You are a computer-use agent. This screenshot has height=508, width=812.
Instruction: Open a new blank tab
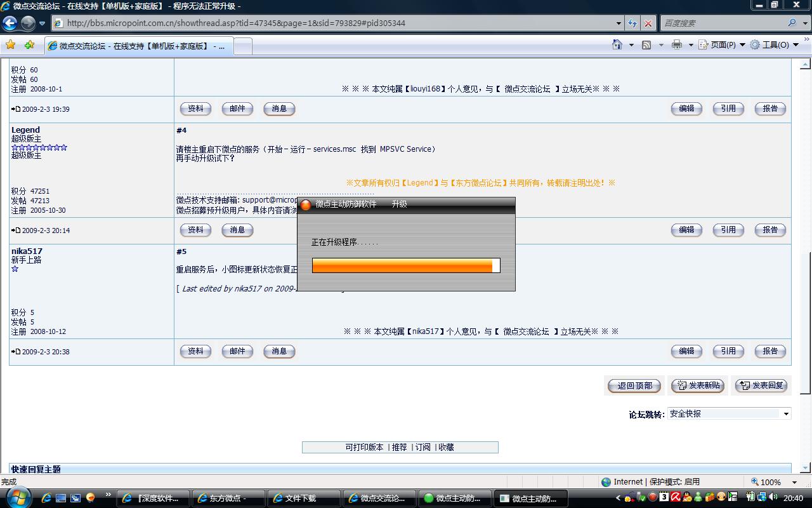pos(243,46)
